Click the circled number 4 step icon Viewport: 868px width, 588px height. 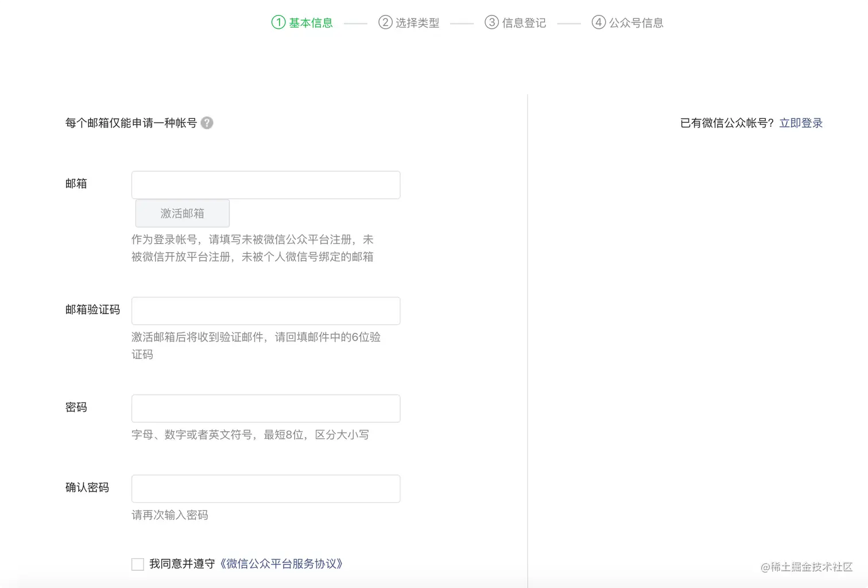pyautogui.click(x=598, y=22)
